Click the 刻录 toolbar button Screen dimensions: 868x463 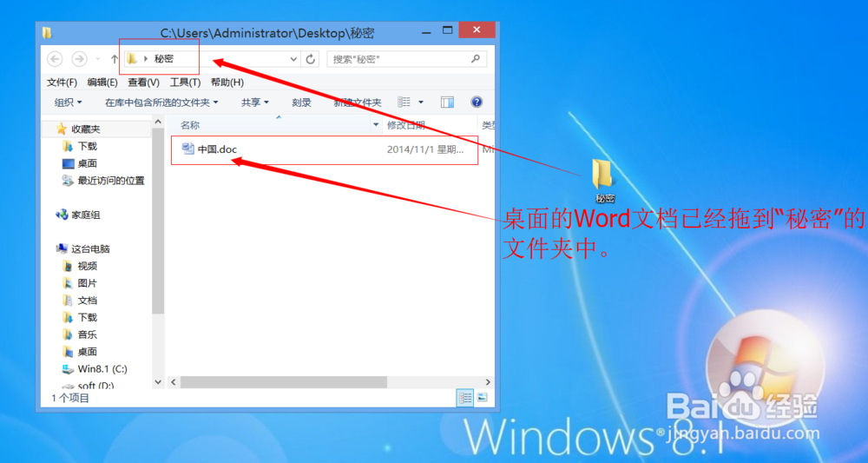[x=302, y=103]
